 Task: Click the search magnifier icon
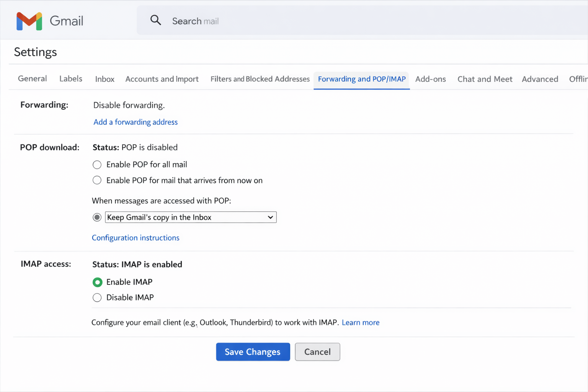tap(156, 20)
